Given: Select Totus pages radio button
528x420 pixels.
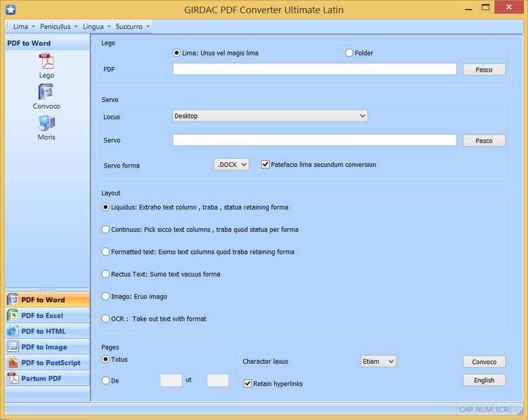Looking at the screenshot, I should (106, 359).
